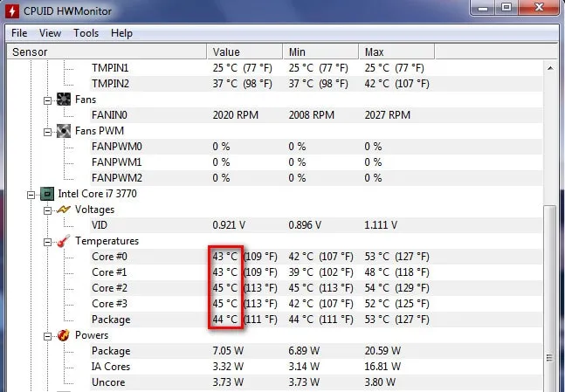Click the CPUID HWMonitor lightning app icon
The image size is (565, 392).
(x=12, y=10)
